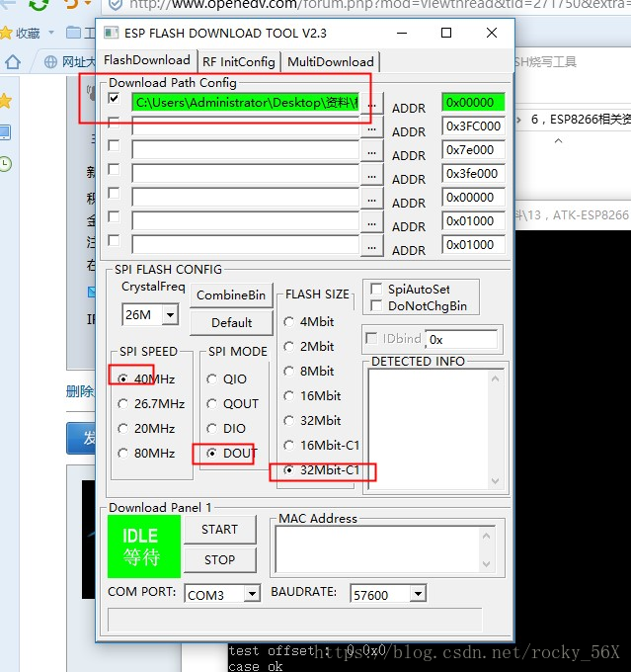This screenshot has height=672, width=631.
Task: Browse file for the 0x7e000 row
Action: 372,151
